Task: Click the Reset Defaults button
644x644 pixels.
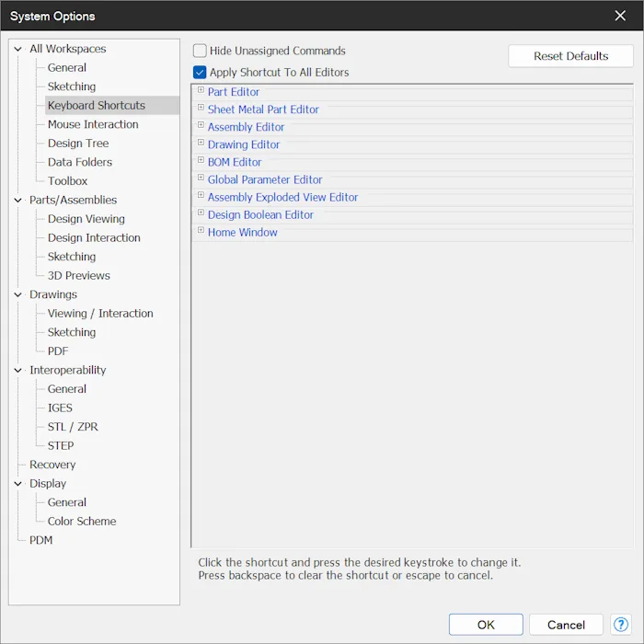Action: 570,56
